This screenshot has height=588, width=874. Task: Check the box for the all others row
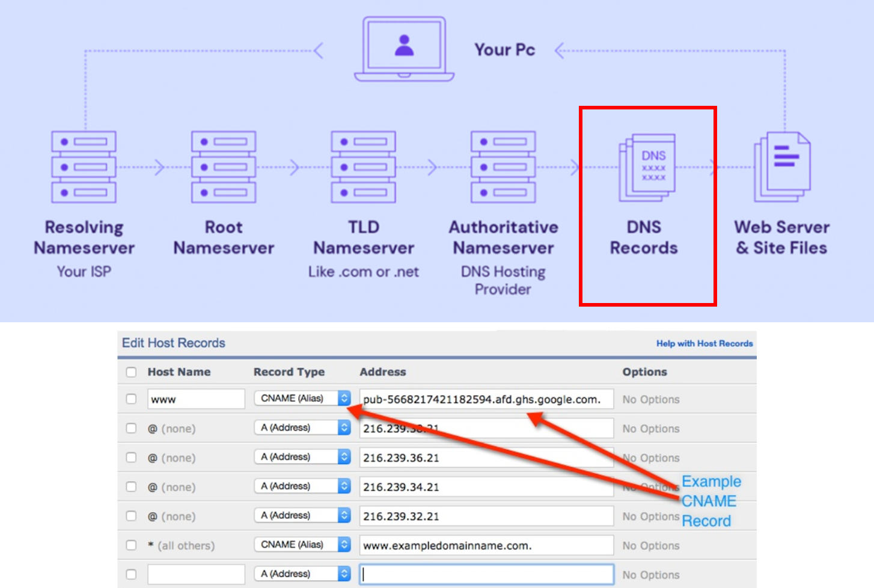coord(131,545)
